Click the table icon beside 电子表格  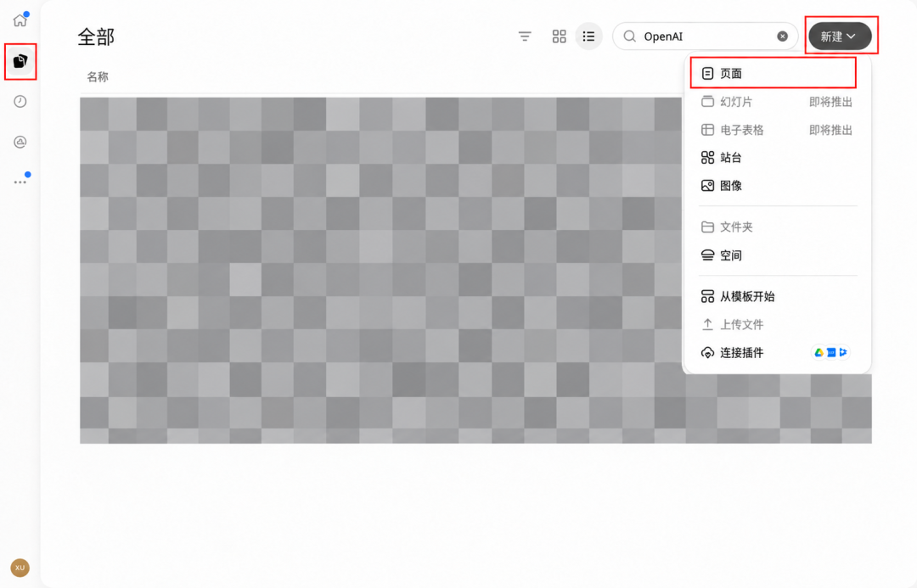tap(707, 130)
